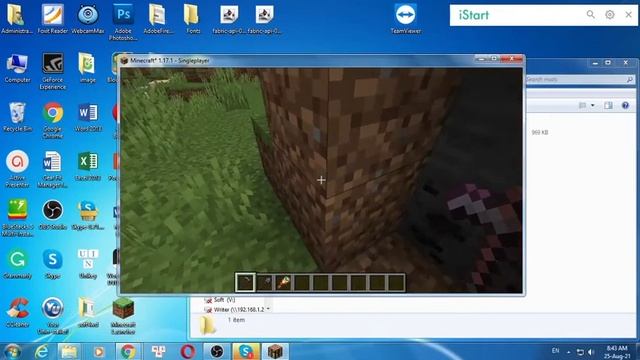Open Opera browser from the taskbar

187,351
